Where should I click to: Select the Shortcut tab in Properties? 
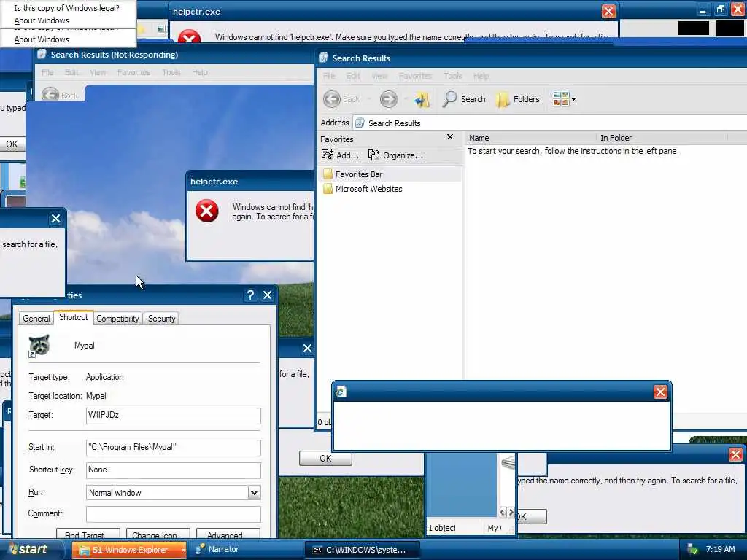coord(73,317)
